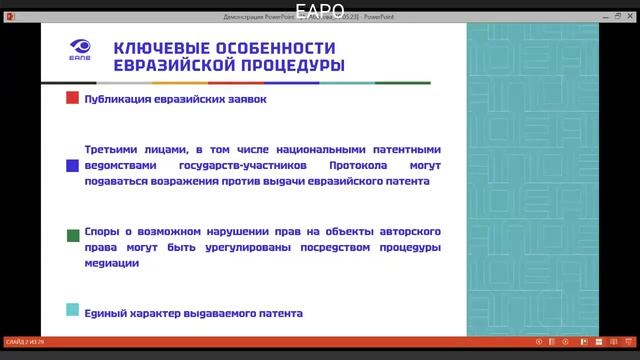640x360 pixels.
Task: Open the slideshow menu icon in status bar
Action: 552,342
